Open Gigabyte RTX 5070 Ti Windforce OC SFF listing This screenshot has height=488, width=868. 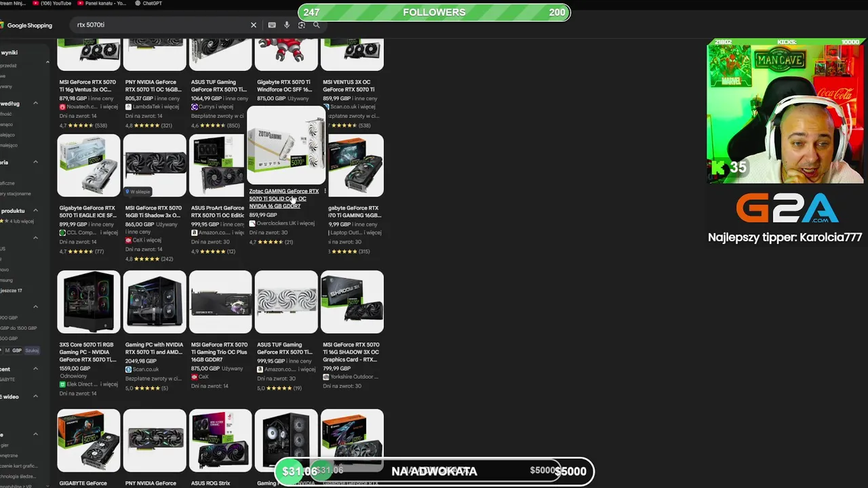click(x=285, y=86)
